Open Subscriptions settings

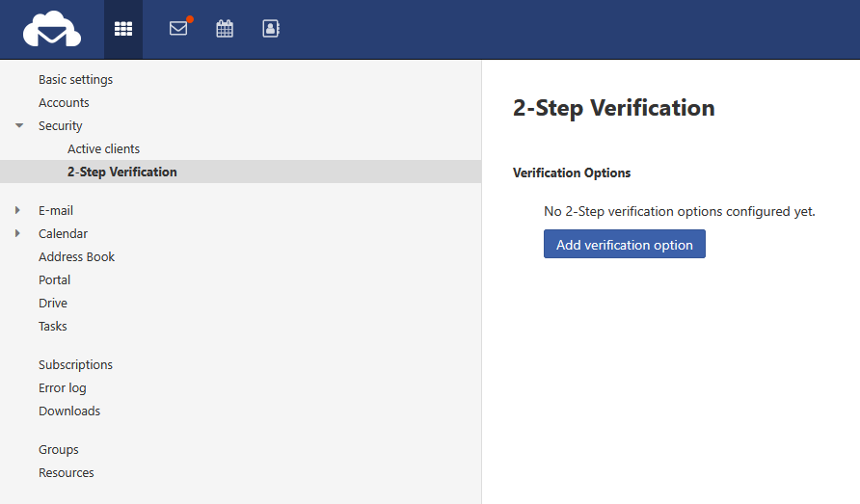point(75,365)
